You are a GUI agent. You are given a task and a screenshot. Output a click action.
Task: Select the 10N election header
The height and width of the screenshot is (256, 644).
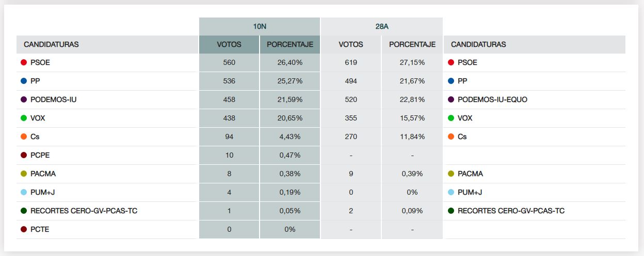(260, 26)
